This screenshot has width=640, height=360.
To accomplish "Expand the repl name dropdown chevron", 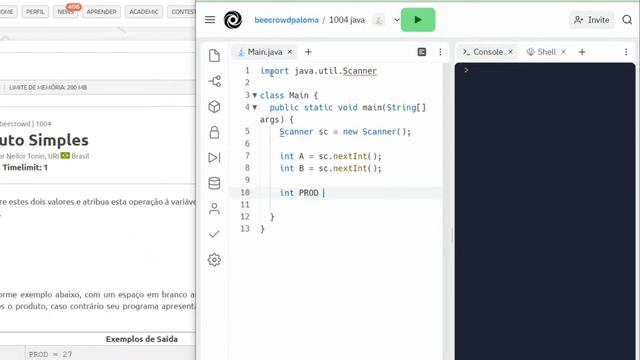I will [x=396, y=20].
